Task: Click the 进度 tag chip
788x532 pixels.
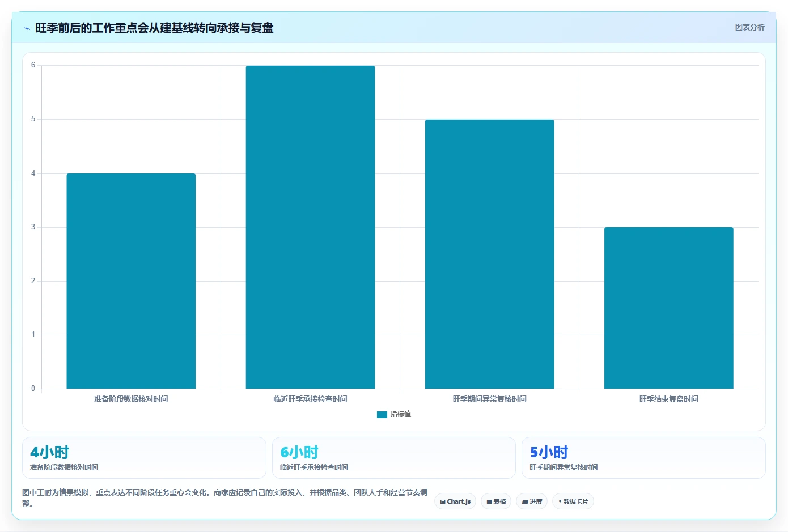Action: point(532,501)
